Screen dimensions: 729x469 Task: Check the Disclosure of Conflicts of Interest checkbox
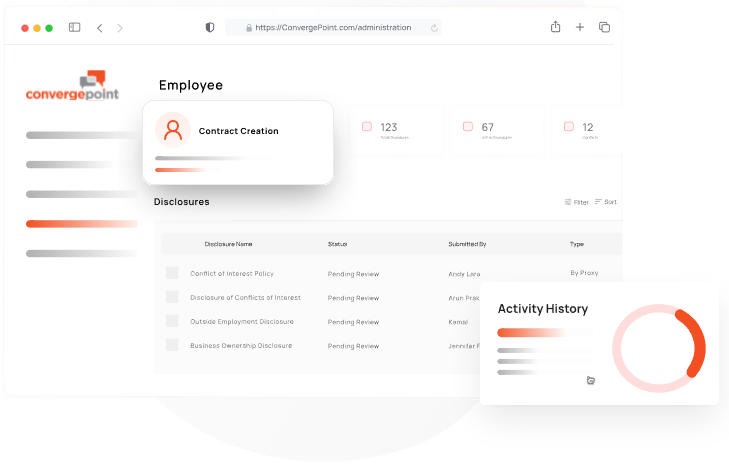[x=172, y=297]
